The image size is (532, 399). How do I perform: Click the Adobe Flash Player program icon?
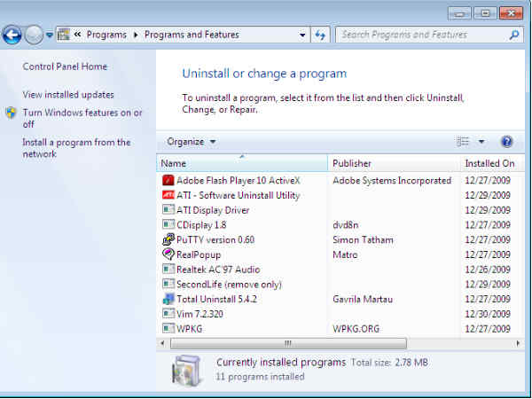pos(168,180)
